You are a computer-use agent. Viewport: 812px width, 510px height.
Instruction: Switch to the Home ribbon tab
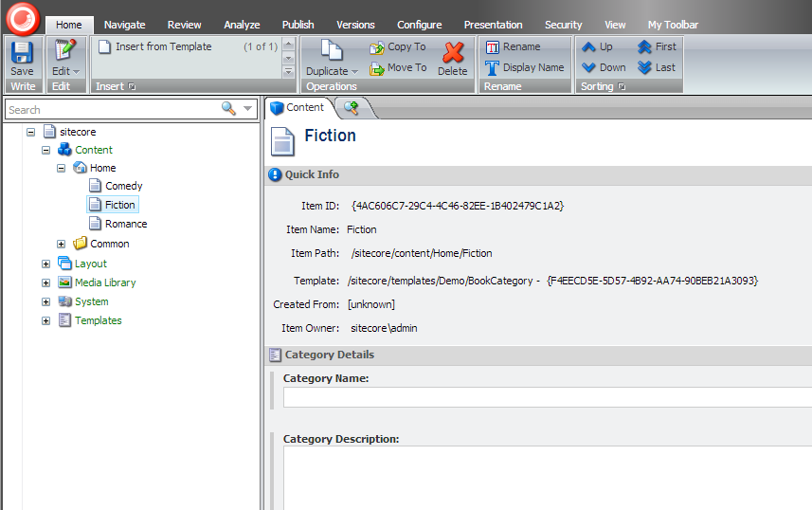pyautogui.click(x=69, y=25)
